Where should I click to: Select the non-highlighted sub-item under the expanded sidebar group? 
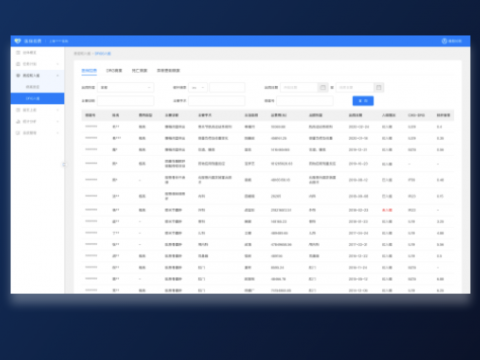33,87
